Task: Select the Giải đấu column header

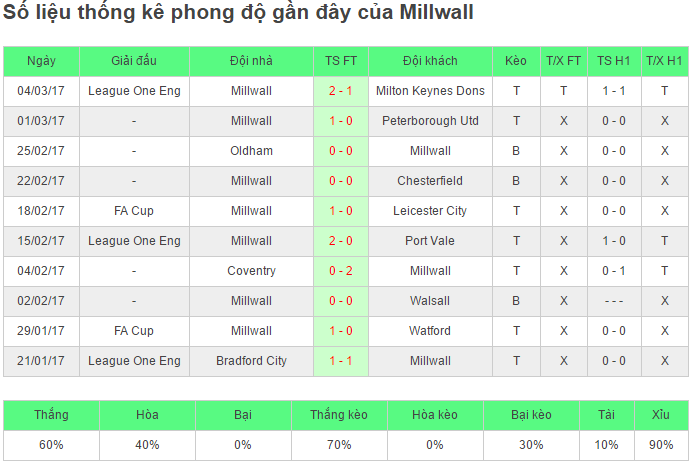Action: 134,61
